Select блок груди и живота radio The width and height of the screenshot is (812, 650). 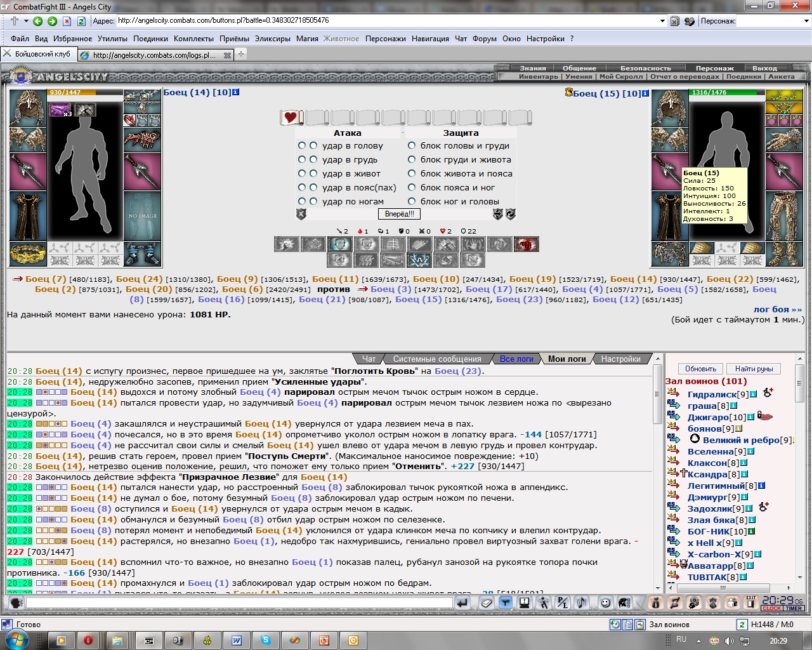click(412, 159)
